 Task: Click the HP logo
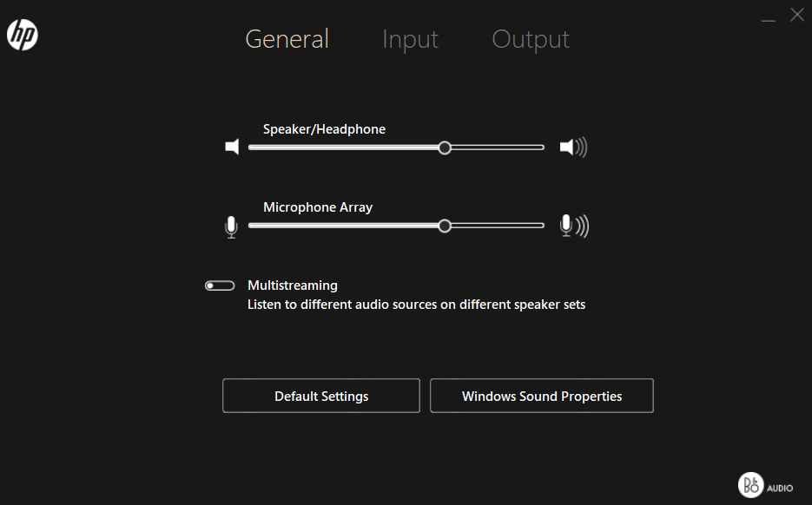tap(22, 35)
